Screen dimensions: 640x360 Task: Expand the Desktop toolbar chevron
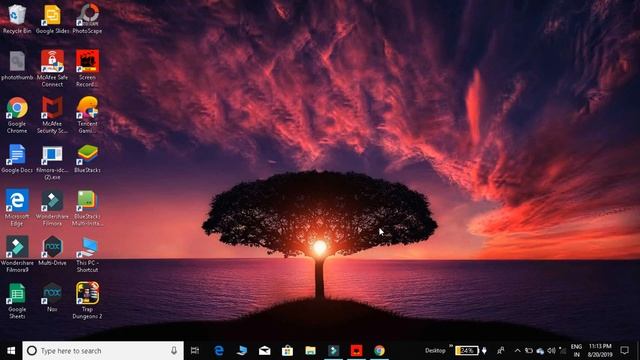coord(451,347)
